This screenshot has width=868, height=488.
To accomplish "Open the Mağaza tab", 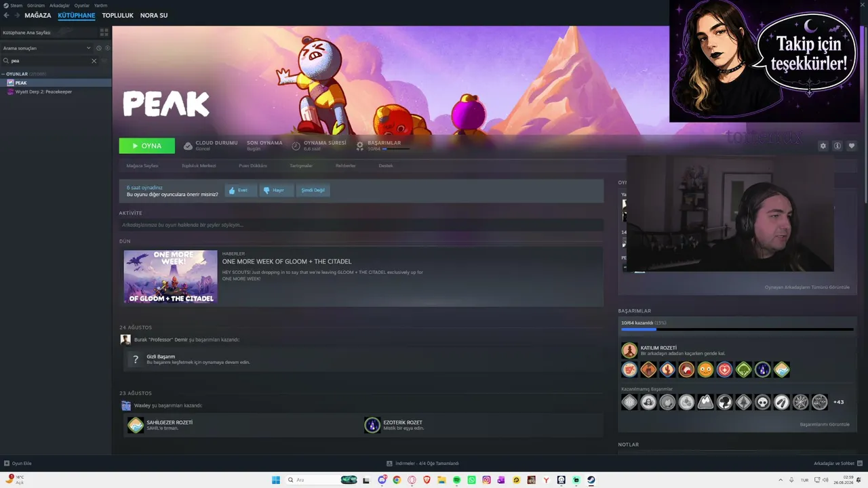I will pos(38,15).
